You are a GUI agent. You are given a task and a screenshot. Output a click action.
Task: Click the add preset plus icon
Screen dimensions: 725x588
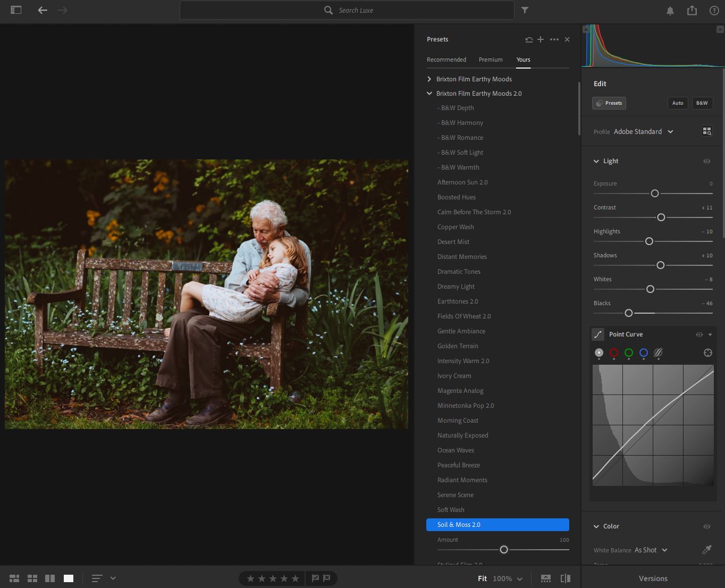pos(541,39)
